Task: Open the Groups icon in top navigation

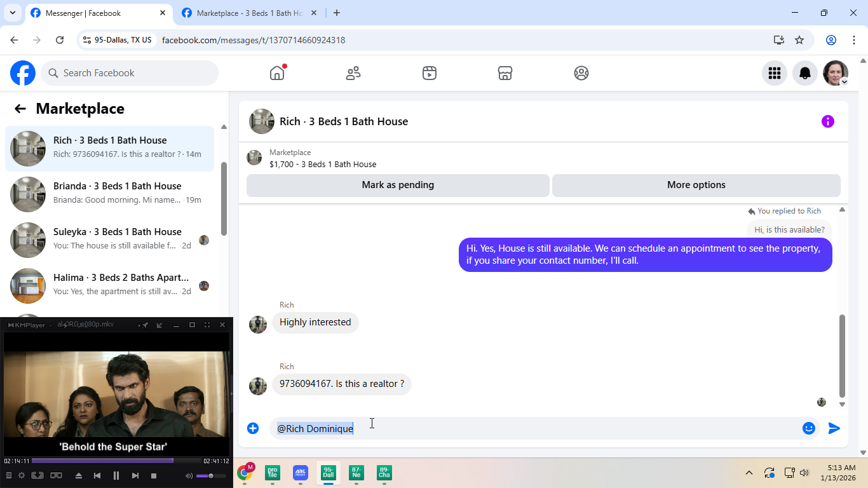Action: point(581,72)
